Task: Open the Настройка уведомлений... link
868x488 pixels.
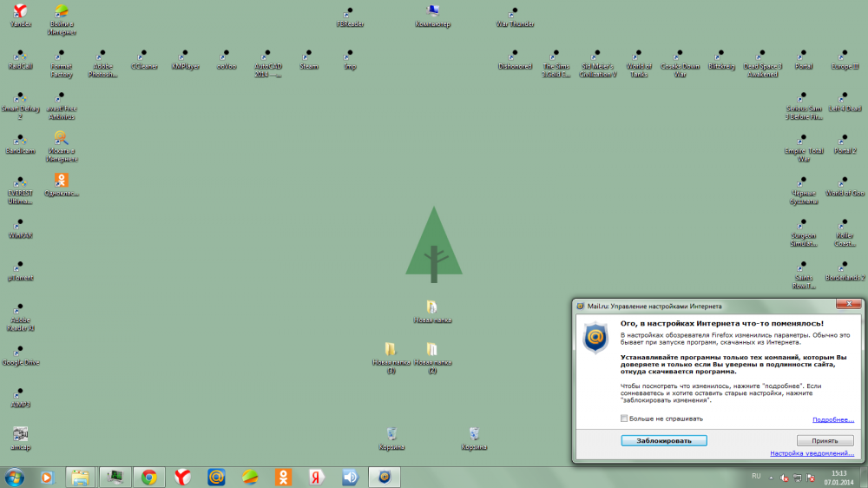Action: click(x=812, y=453)
